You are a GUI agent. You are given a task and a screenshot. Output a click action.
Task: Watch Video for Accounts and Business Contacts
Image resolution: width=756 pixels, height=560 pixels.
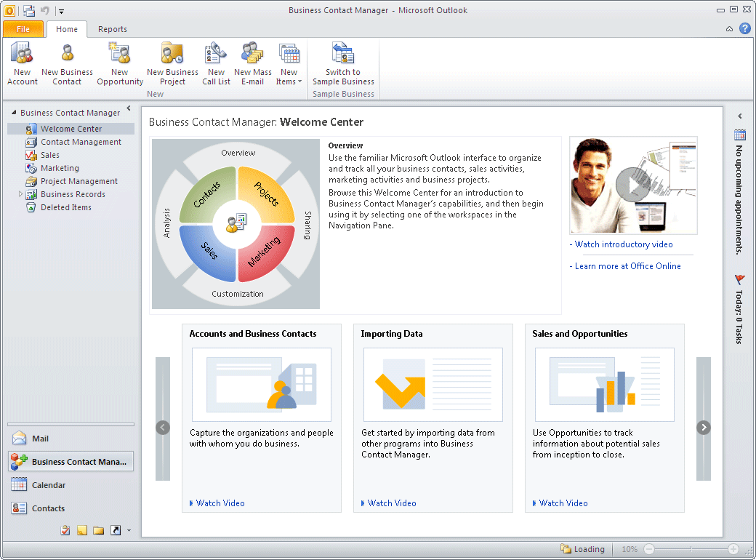pyautogui.click(x=220, y=503)
